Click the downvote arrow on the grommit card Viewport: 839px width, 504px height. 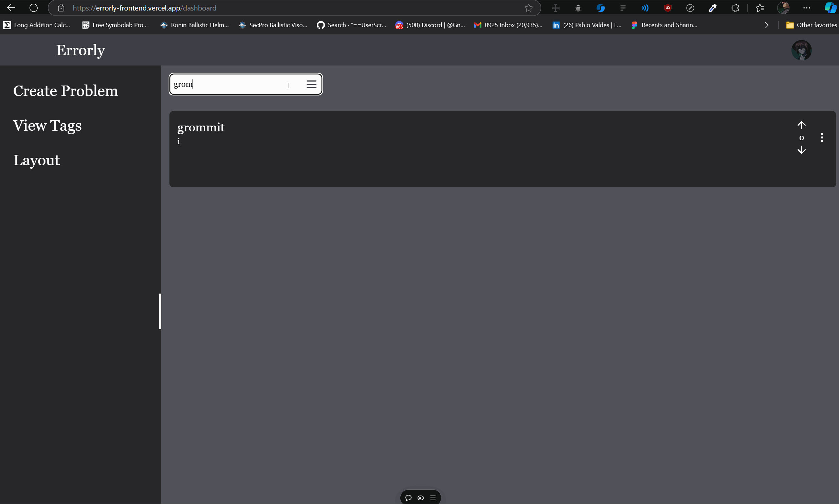[801, 150]
